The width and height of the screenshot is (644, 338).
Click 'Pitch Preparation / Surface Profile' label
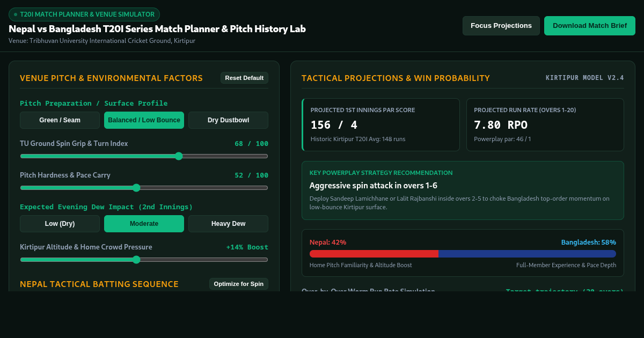(x=93, y=104)
